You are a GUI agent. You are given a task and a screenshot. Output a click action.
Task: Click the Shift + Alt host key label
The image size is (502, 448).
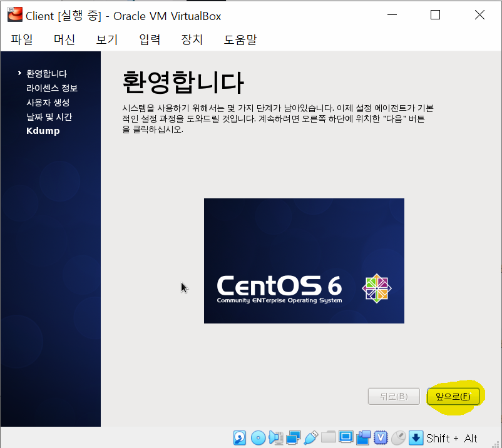tap(451, 438)
